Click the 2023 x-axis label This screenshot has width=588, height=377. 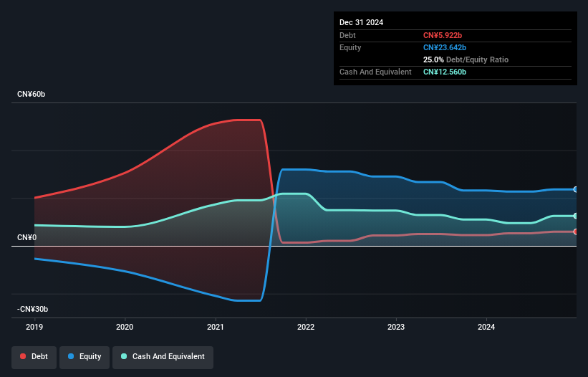coord(396,327)
